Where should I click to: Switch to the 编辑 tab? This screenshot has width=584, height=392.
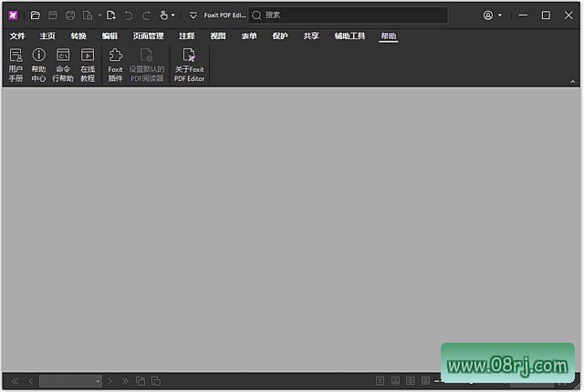[109, 36]
